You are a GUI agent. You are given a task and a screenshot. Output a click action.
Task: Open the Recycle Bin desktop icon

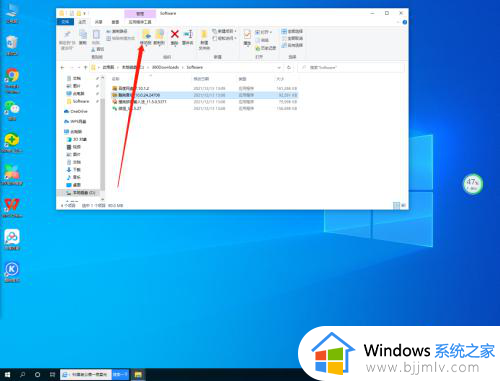[x=12, y=45]
